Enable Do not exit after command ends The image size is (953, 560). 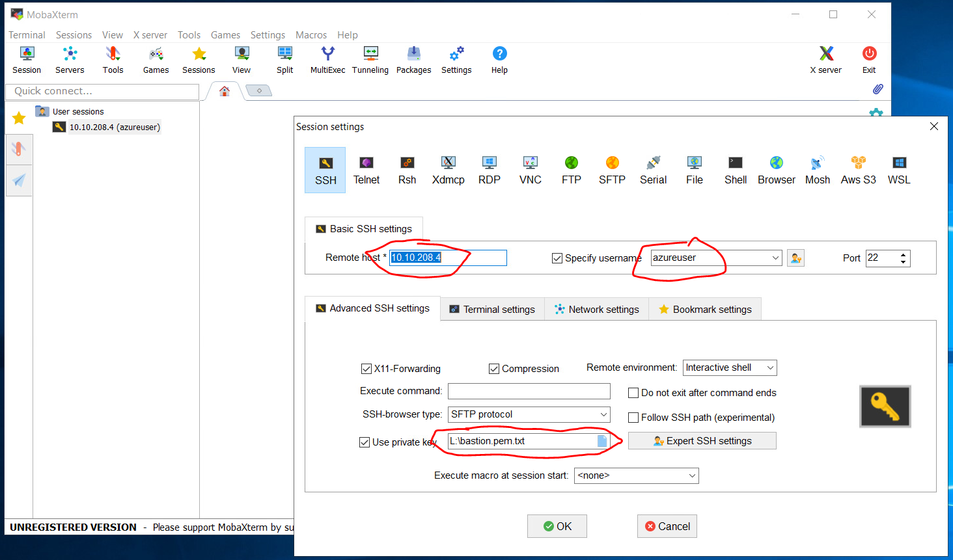click(633, 393)
